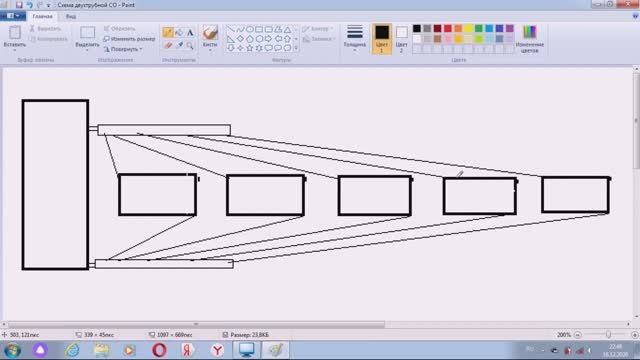This screenshot has width=640, height=360.
Task: Pick the green color swatch
Action: pos(479,28)
